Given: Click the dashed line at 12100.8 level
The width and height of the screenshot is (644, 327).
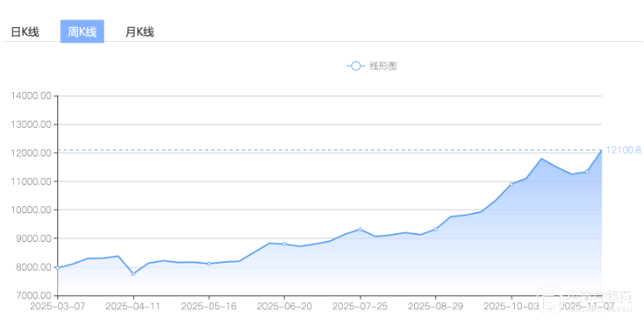Looking at the screenshot, I should click(x=310, y=150).
